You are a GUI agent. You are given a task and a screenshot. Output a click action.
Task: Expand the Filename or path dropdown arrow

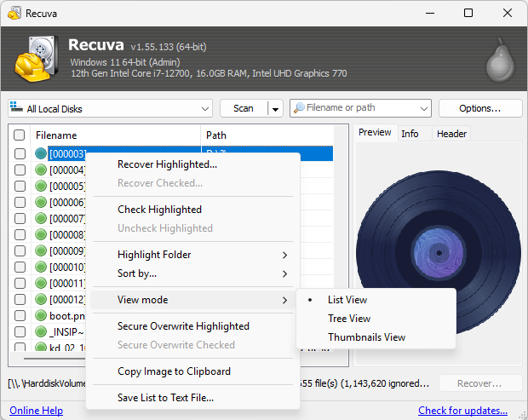click(424, 108)
